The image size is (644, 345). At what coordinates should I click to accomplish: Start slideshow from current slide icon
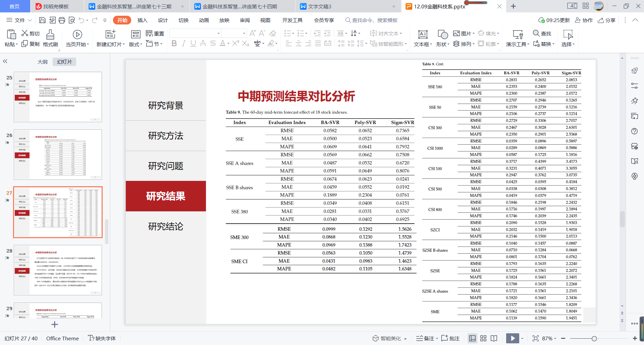click(x=77, y=34)
